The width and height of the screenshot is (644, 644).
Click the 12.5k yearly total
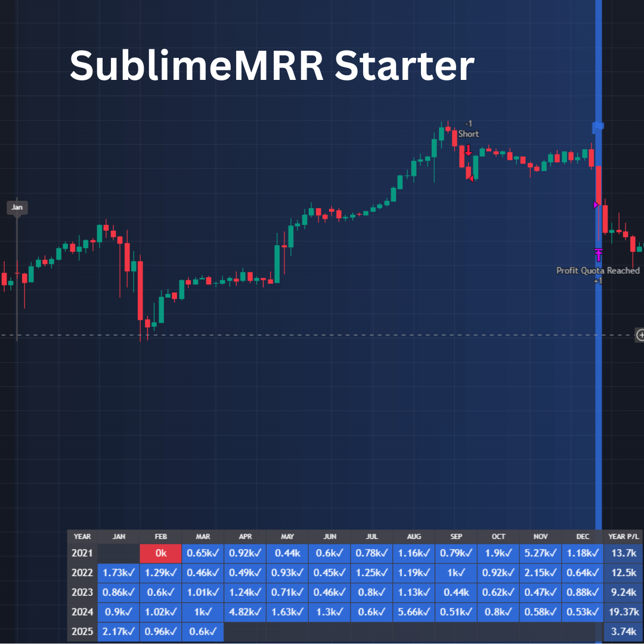tap(624, 572)
